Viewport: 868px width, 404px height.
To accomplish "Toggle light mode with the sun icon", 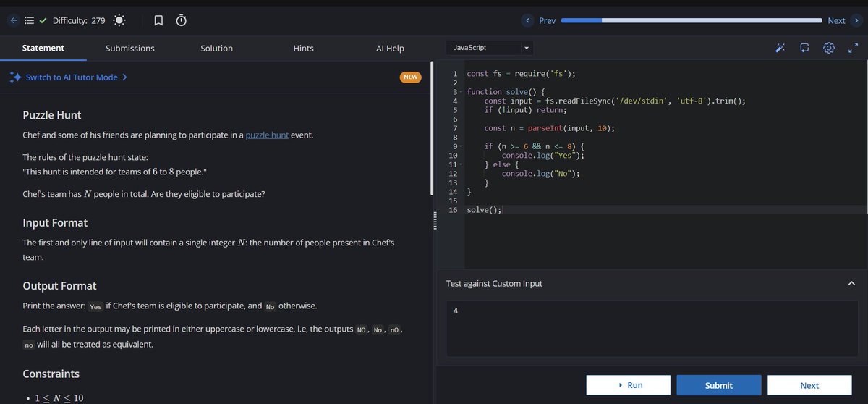I will pos(119,21).
